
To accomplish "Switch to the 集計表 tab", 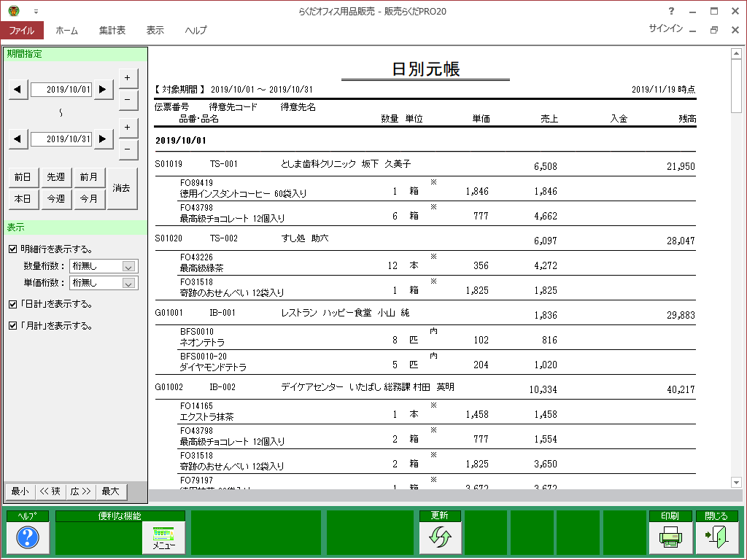I will (x=112, y=30).
